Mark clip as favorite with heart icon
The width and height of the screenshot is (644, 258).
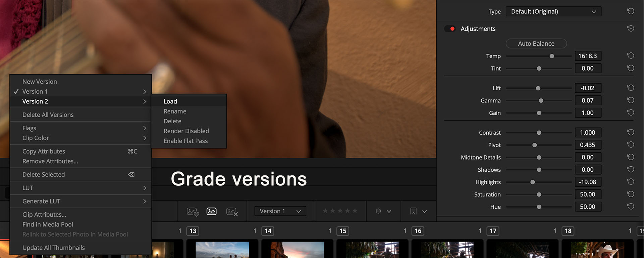tap(193, 212)
